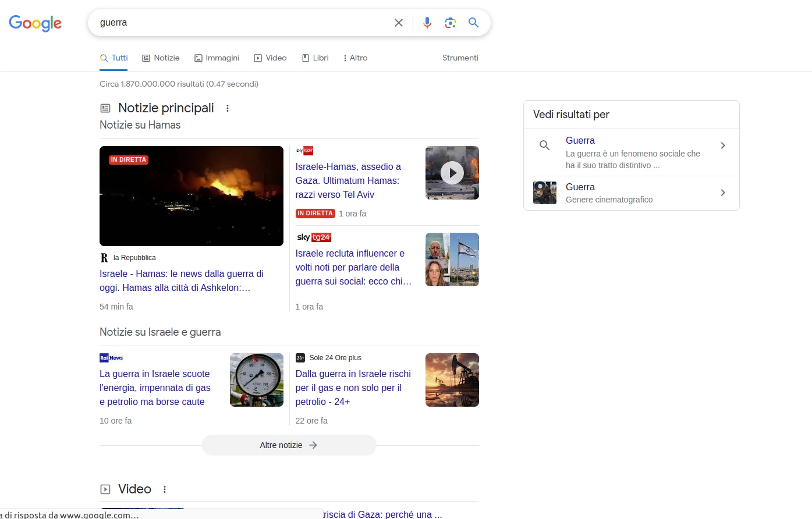Open Dalla guerra in Israele rischi per il gas article
The width and height of the screenshot is (812, 519).
coord(353,388)
